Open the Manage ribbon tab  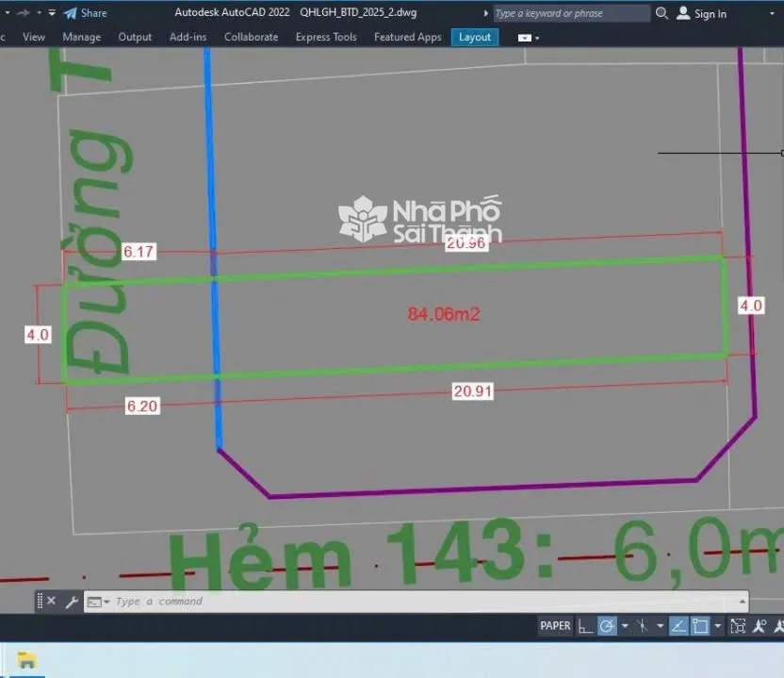point(81,37)
